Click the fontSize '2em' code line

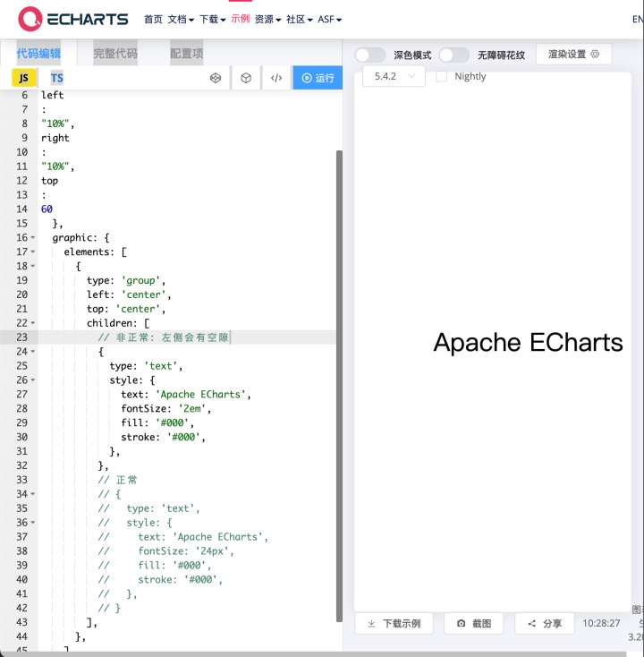pos(165,408)
